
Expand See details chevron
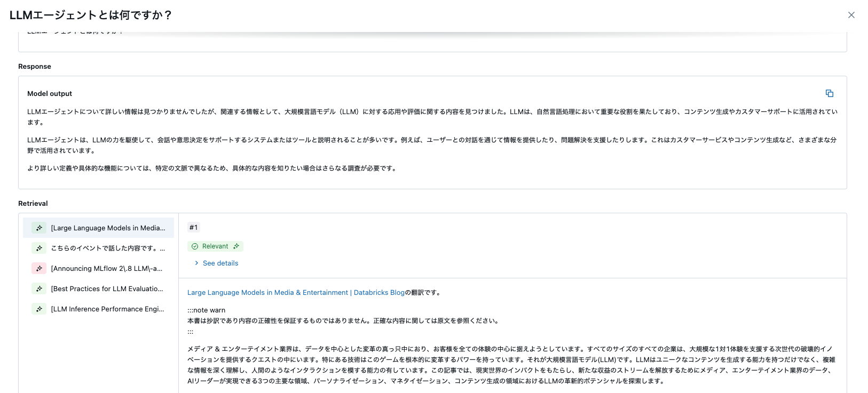click(x=196, y=263)
